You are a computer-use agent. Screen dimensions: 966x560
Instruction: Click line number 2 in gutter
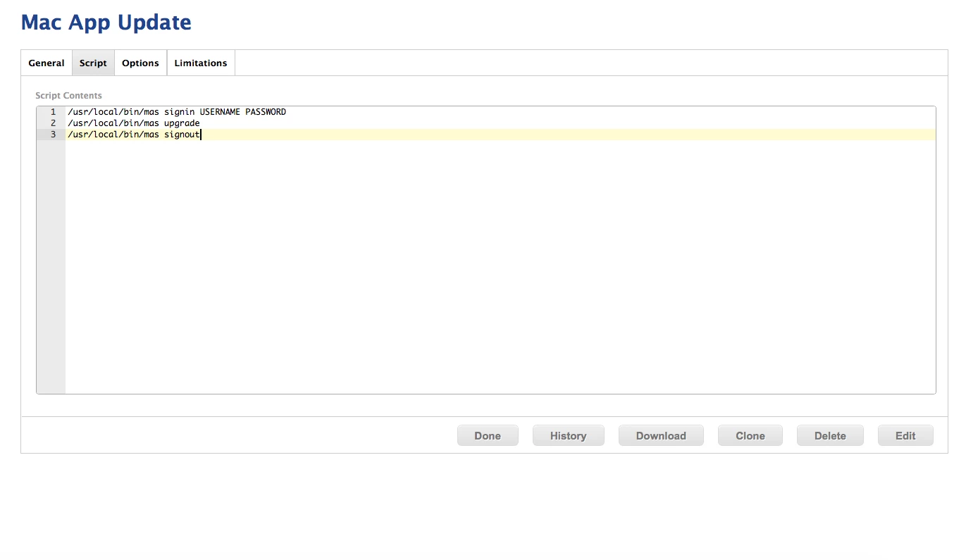coord(53,123)
